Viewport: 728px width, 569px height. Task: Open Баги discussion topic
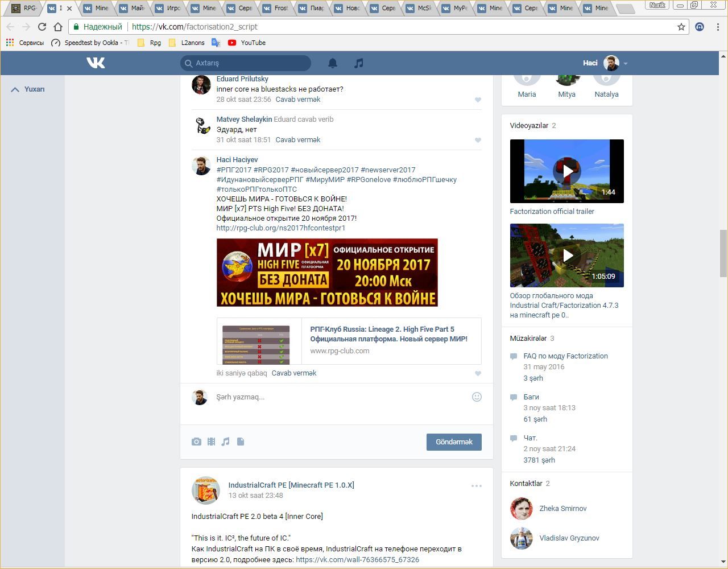click(531, 397)
